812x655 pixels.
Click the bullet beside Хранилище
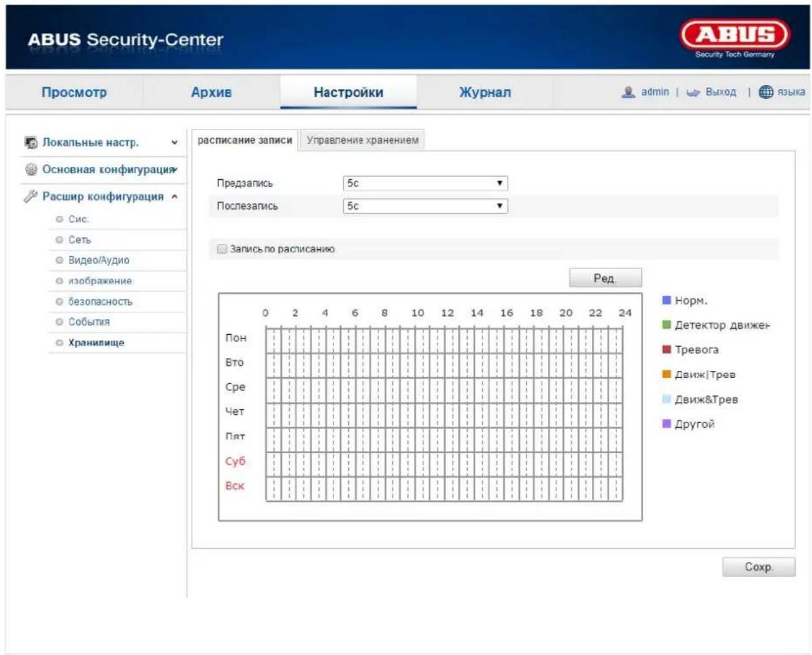(x=60, y=342)
